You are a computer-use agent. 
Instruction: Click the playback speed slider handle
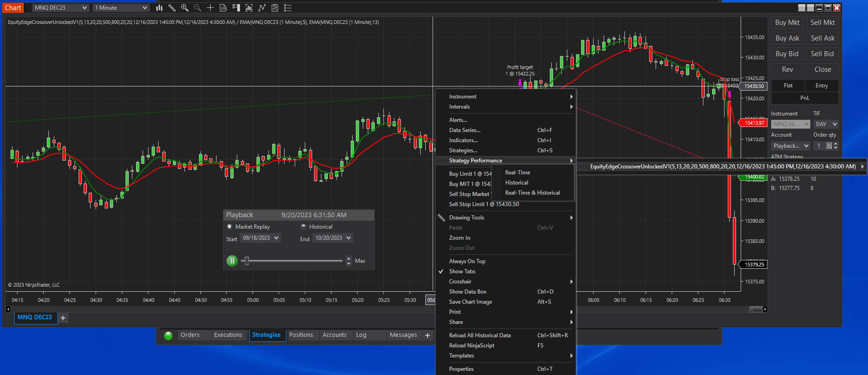247,261
